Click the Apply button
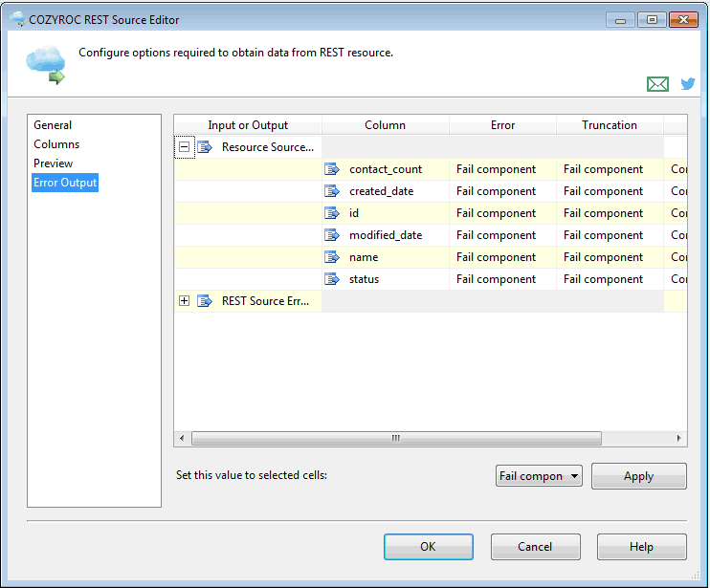Image resolution: width=710 pixels, height=588 pixels. (639, 476)
